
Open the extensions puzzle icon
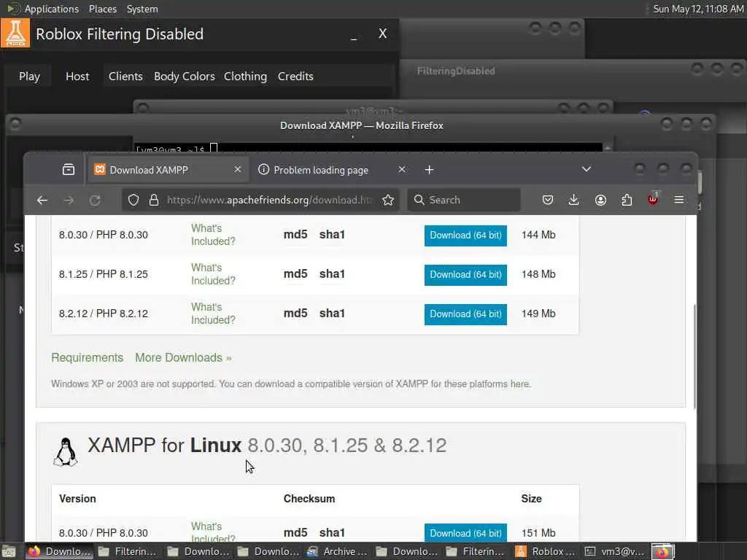tap(627, 200)
